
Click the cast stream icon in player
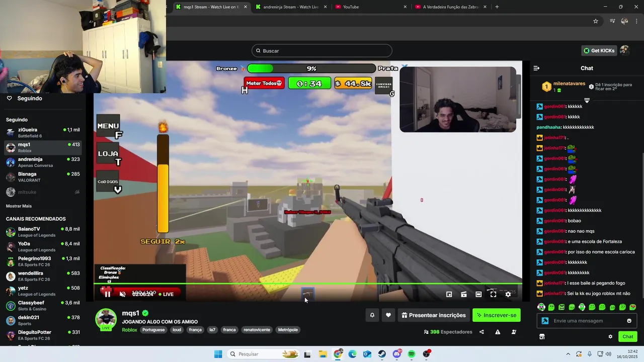[464, 294]
